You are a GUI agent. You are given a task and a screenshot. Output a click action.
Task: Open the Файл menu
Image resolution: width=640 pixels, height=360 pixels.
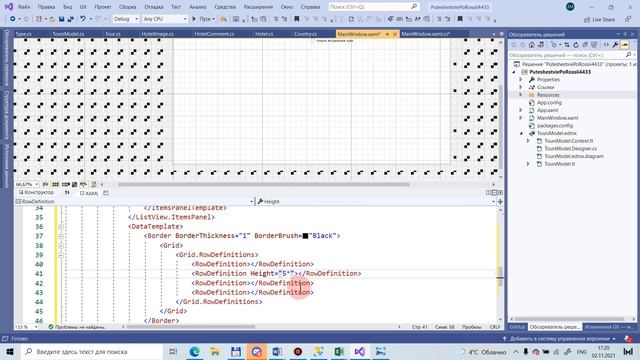click(x=24, y=7)
